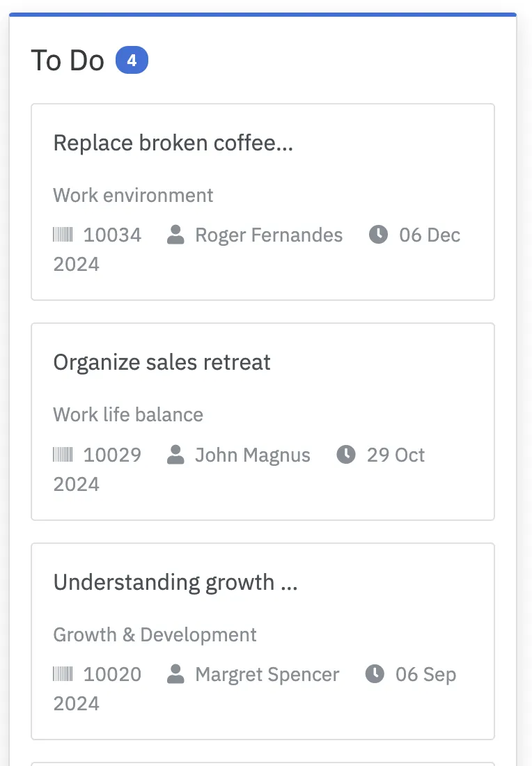The width and height of the screenshot is (532, 766).
Task: Click the blue count badge showing 4
Action: tap(132, 59)
